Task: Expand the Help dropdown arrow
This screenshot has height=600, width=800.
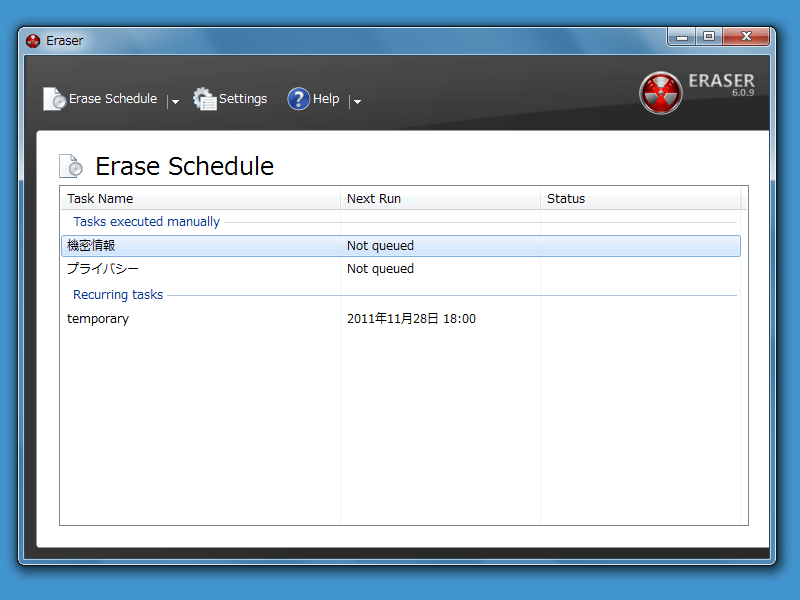Action: [x=357, y=102]
